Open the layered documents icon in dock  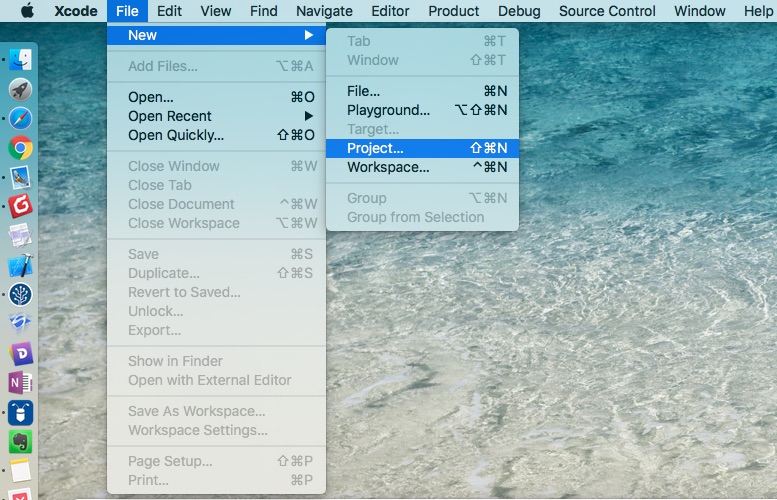coord(20,235)
